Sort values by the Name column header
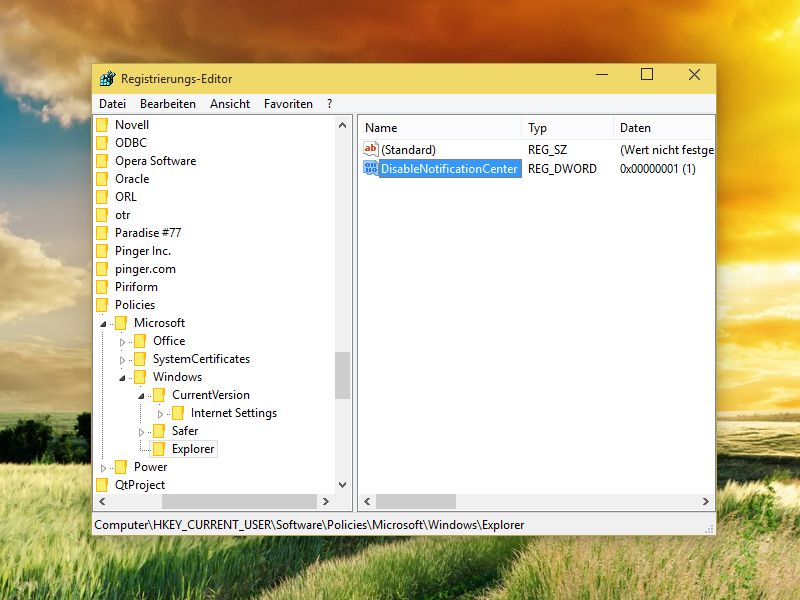The height and width of the screenshot is (600, 800). coord(440,128)
